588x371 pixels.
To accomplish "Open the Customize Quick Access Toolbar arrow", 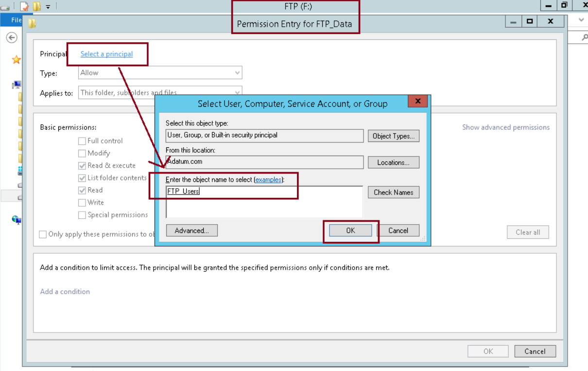I will point(48,7).
